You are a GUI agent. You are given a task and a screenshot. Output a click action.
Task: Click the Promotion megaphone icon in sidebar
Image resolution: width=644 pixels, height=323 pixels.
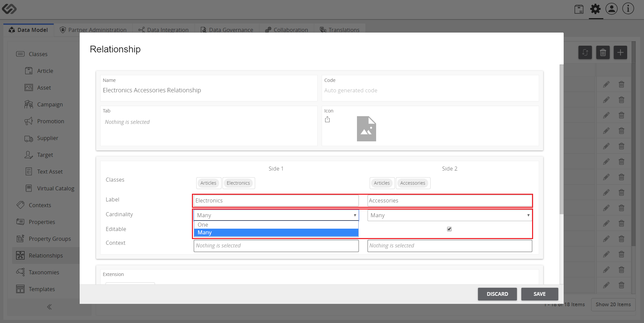pos(29,121)
